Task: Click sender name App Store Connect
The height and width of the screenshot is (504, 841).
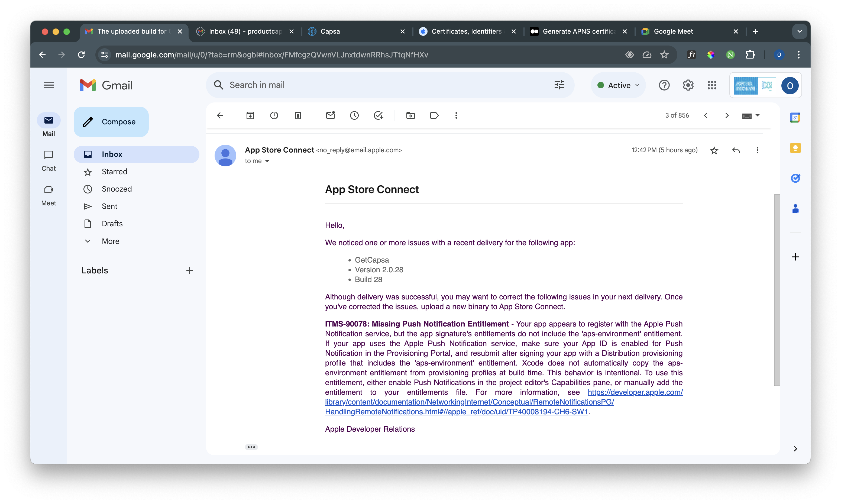Action: point(279,150)
